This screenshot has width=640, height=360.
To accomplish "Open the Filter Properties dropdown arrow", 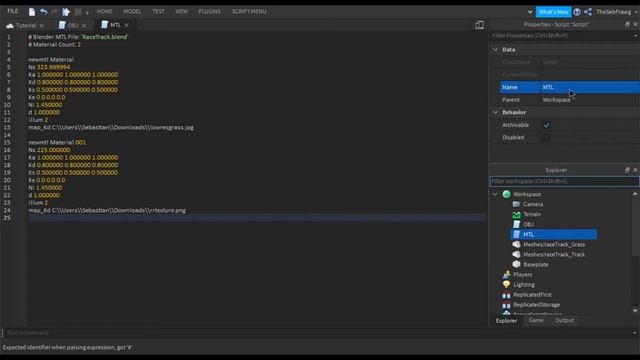I will click(x=636, y=36).
